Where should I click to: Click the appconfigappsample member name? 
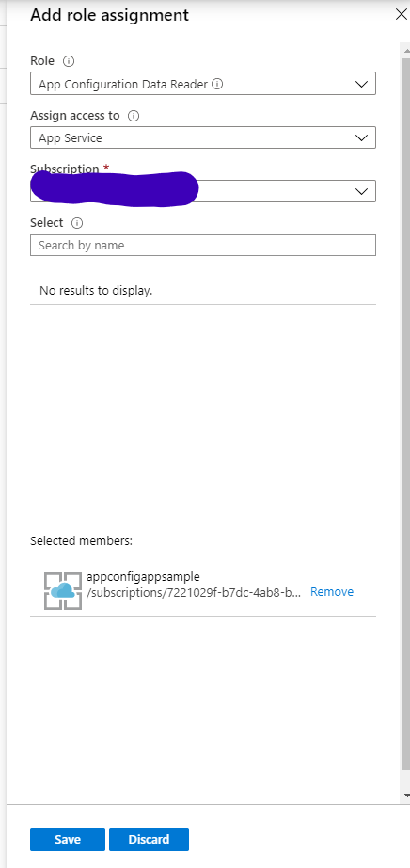[x=143, y=577]
